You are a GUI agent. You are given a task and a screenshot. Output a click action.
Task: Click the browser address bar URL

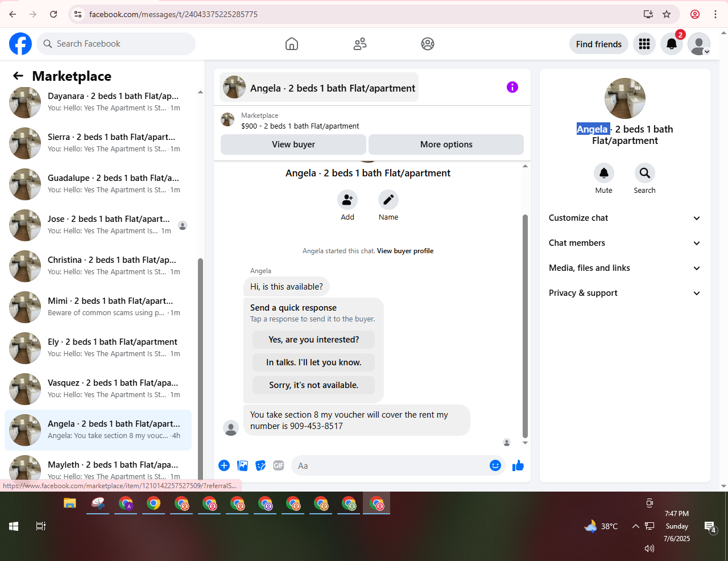173,14
